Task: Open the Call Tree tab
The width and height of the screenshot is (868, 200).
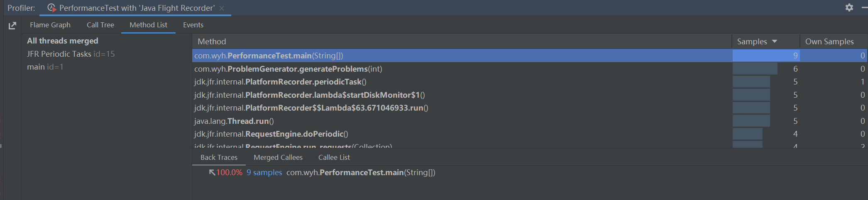Action: point(100,25)
